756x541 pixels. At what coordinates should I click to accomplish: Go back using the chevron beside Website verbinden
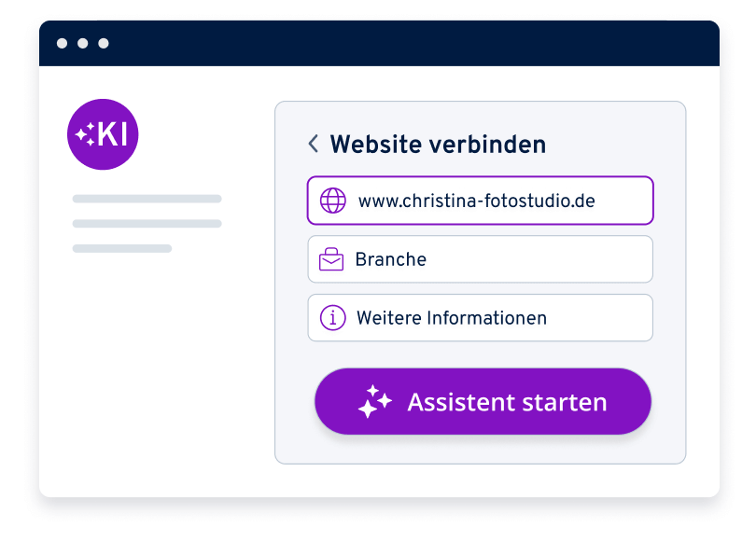tap(314, 144)
